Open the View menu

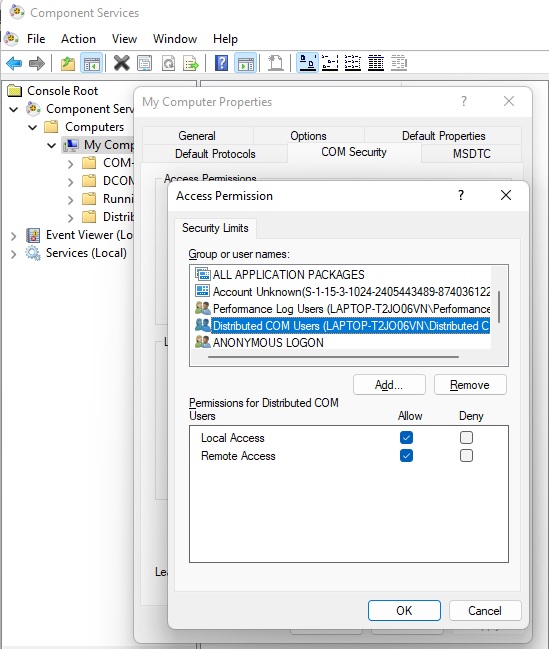[124, 39]
